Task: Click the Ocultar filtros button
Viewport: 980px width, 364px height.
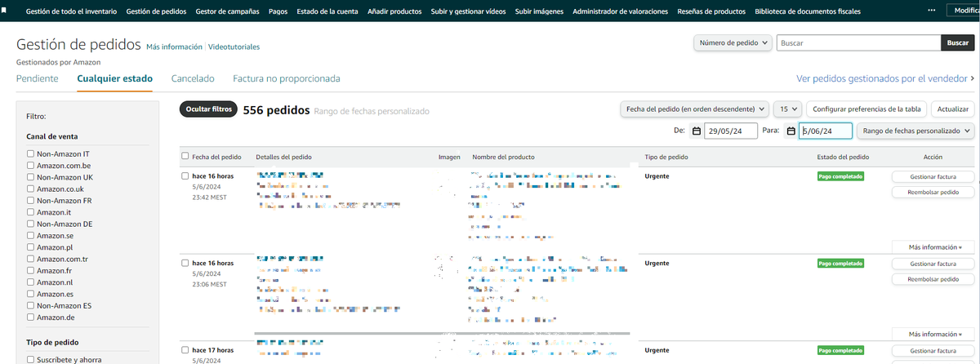Action: (x=209, y=109)
